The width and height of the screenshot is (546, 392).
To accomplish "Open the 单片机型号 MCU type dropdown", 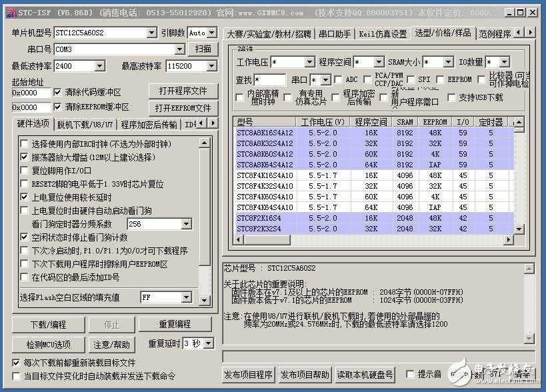I will (152, 33).
